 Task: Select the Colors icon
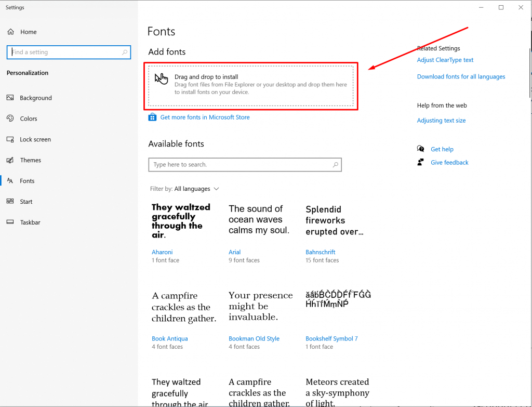point(11,119)
